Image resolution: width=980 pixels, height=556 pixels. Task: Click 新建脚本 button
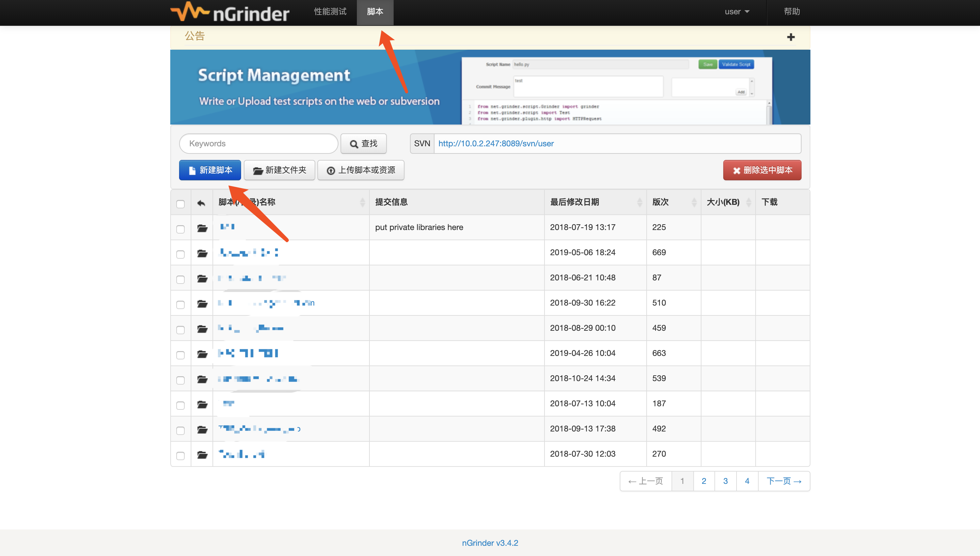pos(210,170)
